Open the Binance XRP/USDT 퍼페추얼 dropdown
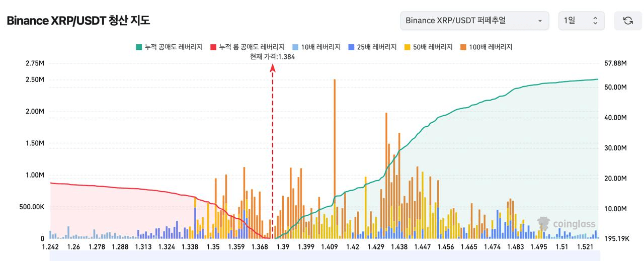Image resolution: width=644 pixels, height=261 pixels. click(474, 21)
